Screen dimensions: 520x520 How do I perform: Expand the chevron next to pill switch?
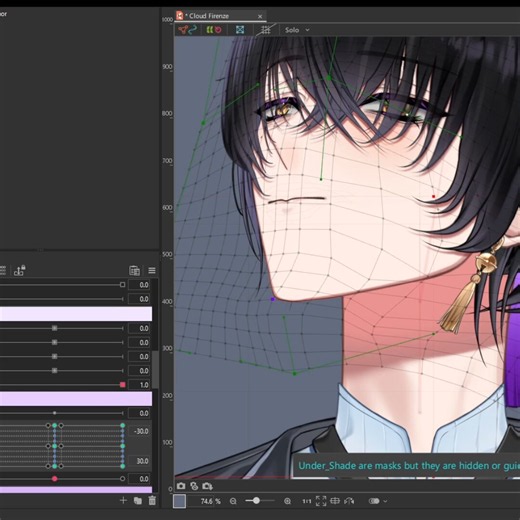[386, 501]
